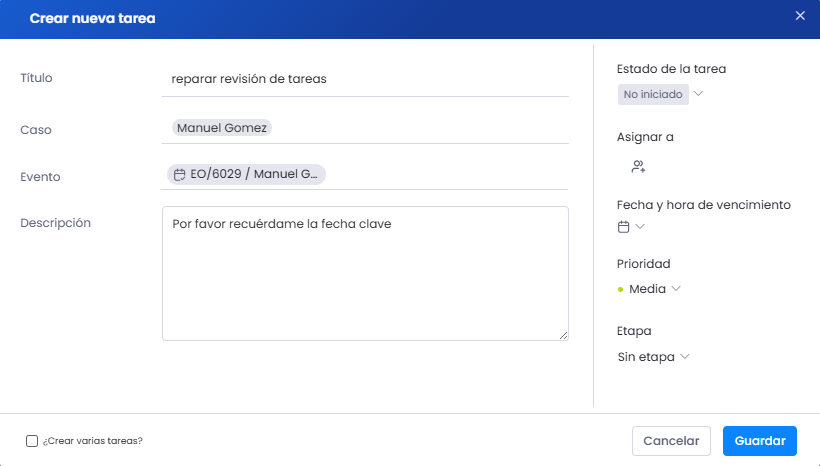820x466 pixels.
Task: Click the green priority dot beside Media
Action: (620, 289)
